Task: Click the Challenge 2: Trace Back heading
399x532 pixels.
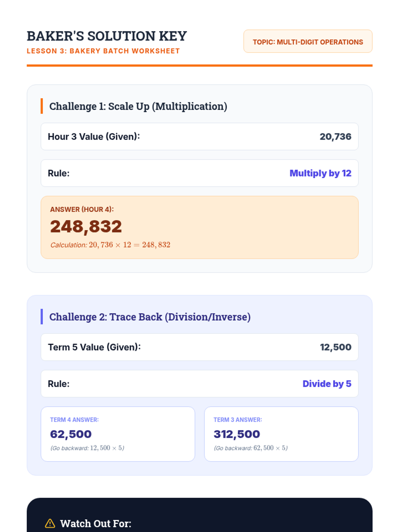Action: [x=150, y=317]
